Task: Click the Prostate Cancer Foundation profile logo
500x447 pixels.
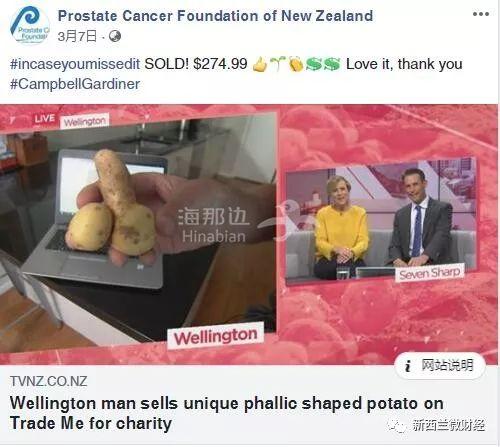Action: coord(30,25)
